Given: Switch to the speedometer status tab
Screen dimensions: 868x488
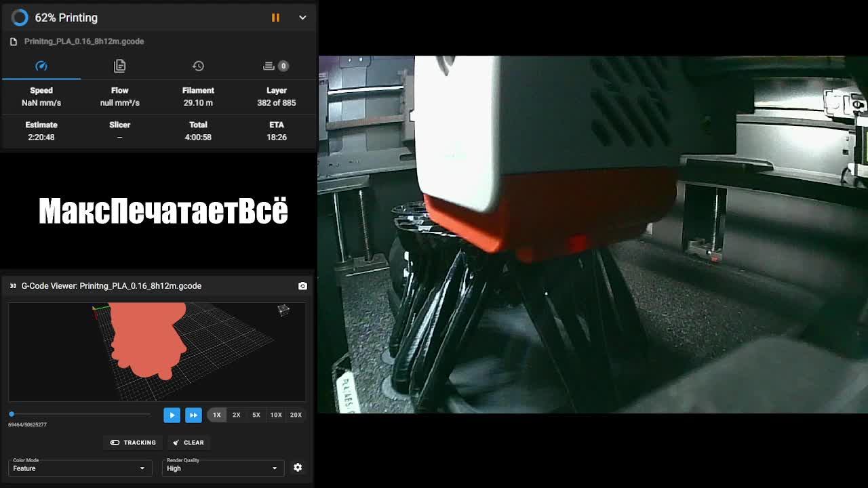Looking at the screenshot, I should click(41, 66).
